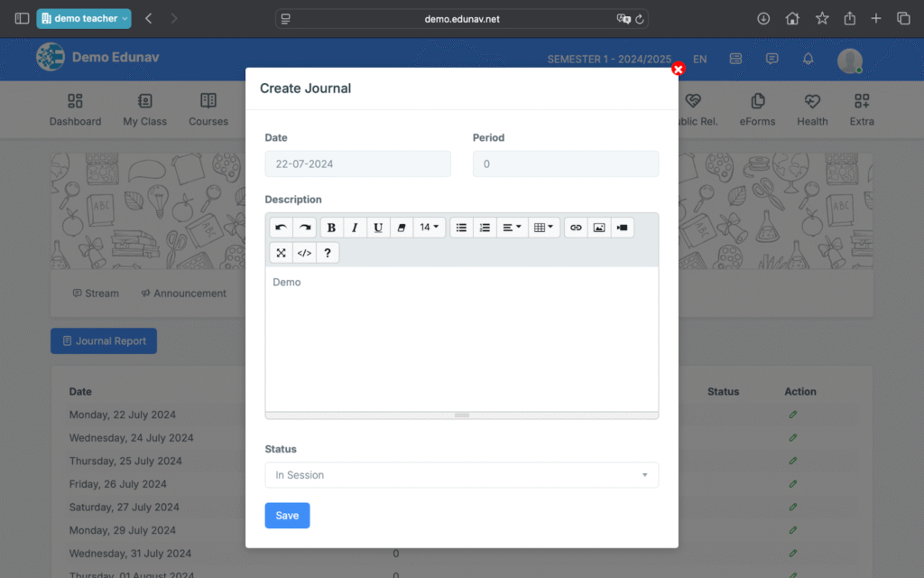
Task: Click the insert picture icon
Action: (x=598, y=228)
